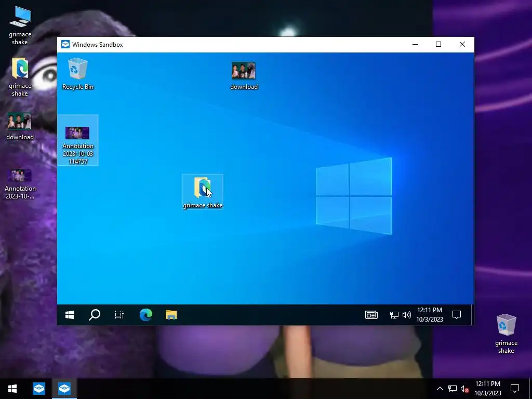
Task: Open News and interests in Sandbox taskbar
Action: [371, 315]
